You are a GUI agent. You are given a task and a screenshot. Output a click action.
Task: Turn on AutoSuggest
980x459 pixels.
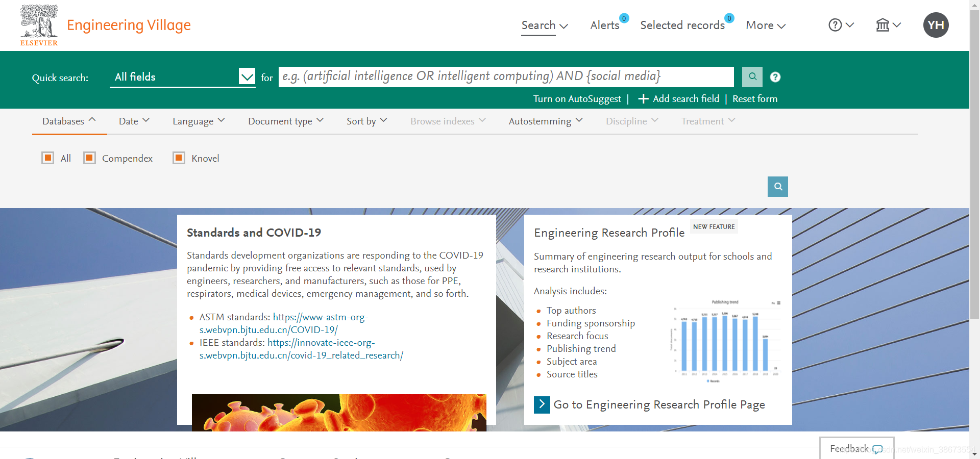tap(577, 99)
